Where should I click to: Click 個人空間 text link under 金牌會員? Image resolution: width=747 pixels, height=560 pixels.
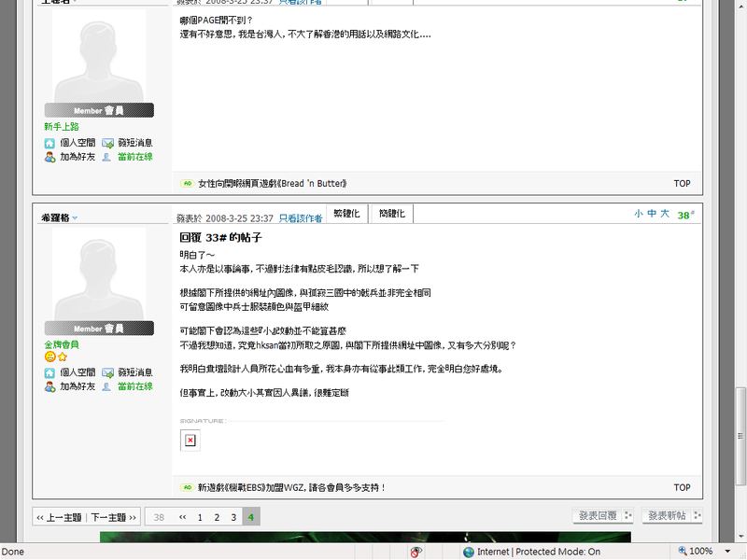pyautogui.click(x=78, y=372)
